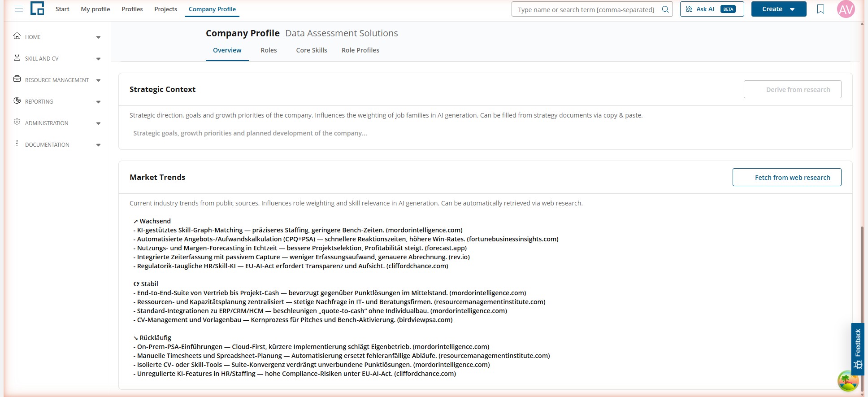Open the bookmark icon
Viewport: 868px width, 397px height.
coord(820,9)
